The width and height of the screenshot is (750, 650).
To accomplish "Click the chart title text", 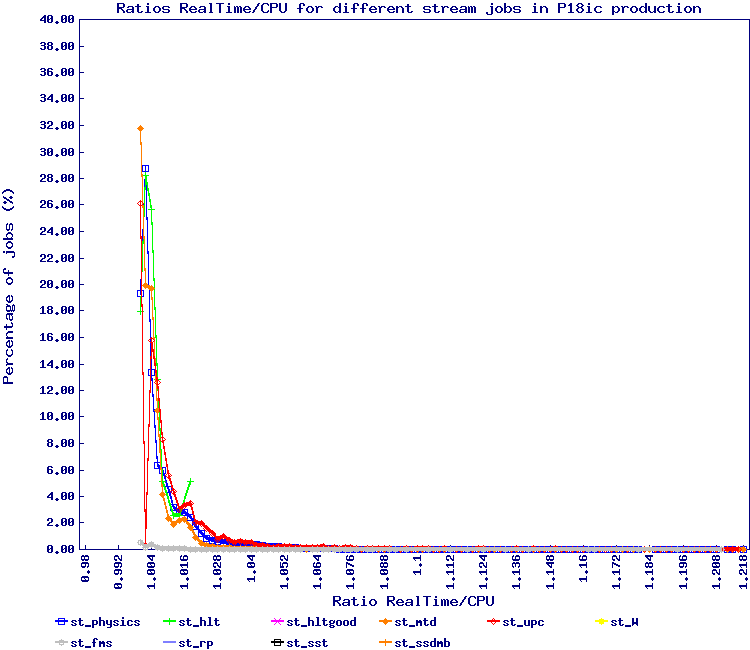I will [409, 9].
